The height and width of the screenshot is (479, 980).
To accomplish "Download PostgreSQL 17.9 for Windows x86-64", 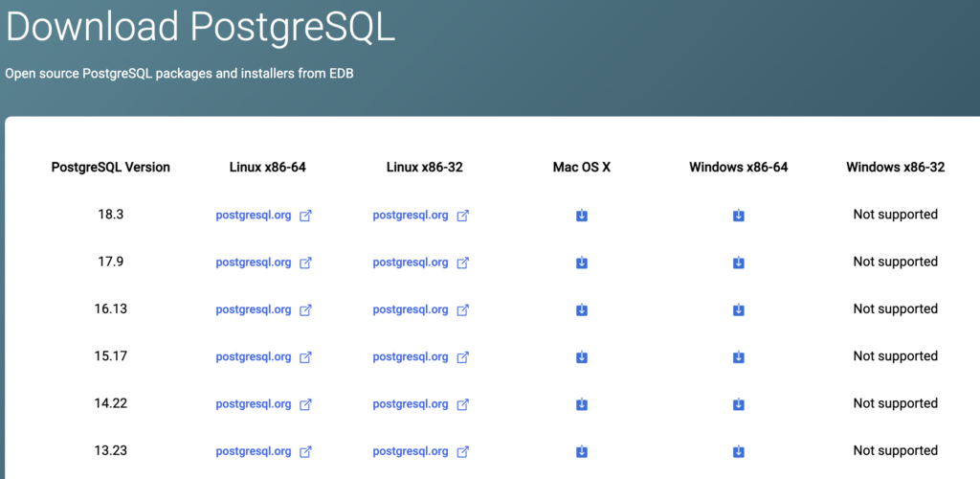I will point(738,262).
